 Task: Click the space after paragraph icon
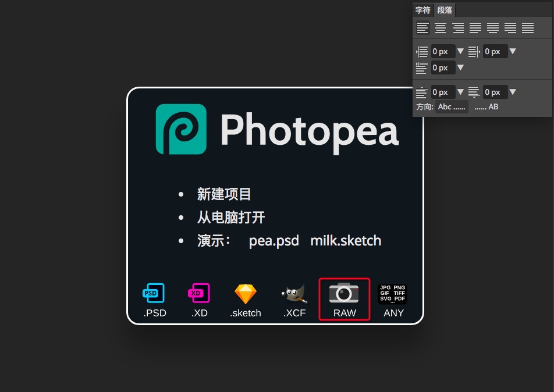click(x=474, y=92)
